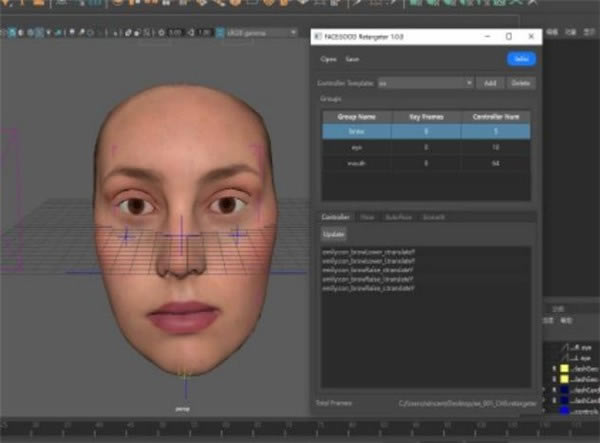Open the Open menu in Retargeter window

coord(328,59)
